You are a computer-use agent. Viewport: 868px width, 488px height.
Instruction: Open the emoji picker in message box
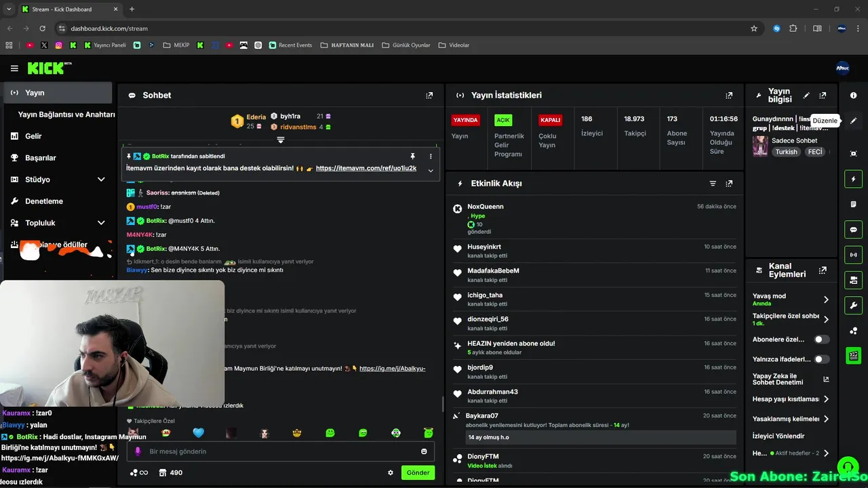(425, 451)
